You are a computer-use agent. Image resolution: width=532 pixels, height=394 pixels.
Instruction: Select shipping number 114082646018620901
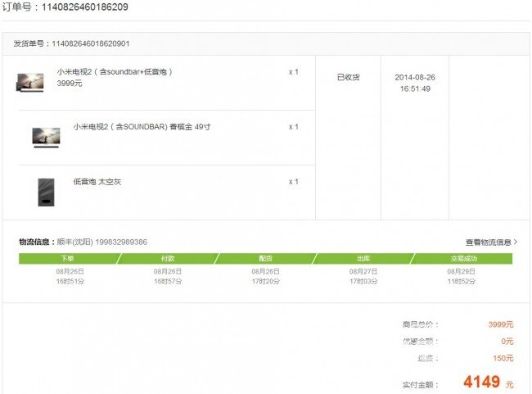tap(91, 43)
